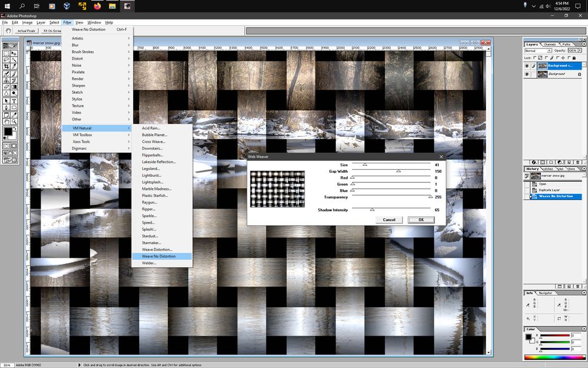Open the Image menu
The width and height of the screenshot is (588, 368).
[x=27, y=22]
